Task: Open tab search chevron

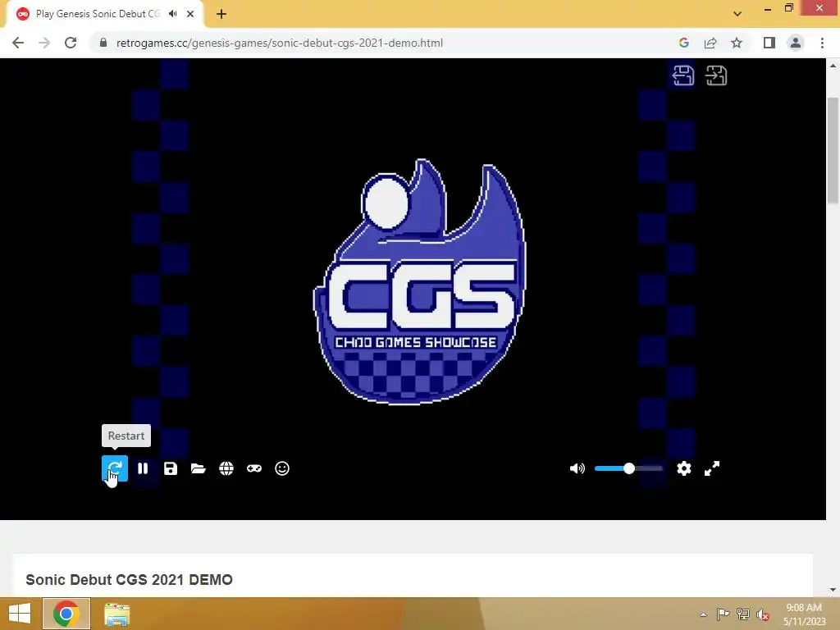Action: [737, 14]
